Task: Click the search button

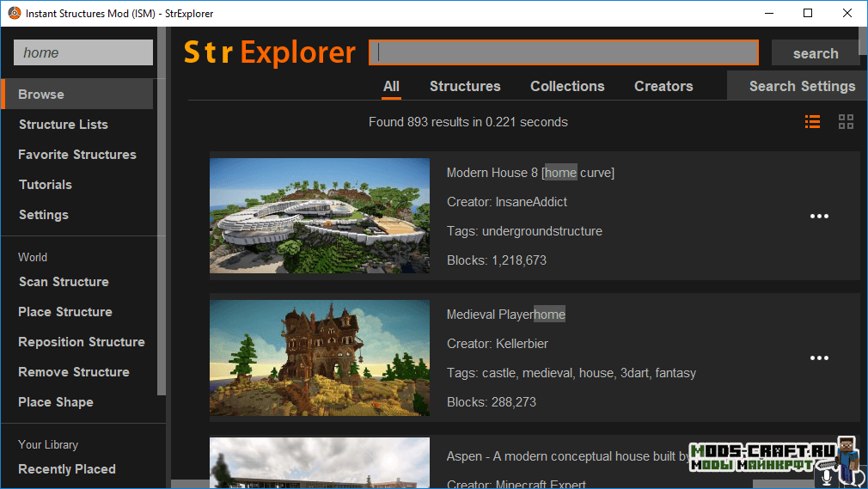Action: 815,53
